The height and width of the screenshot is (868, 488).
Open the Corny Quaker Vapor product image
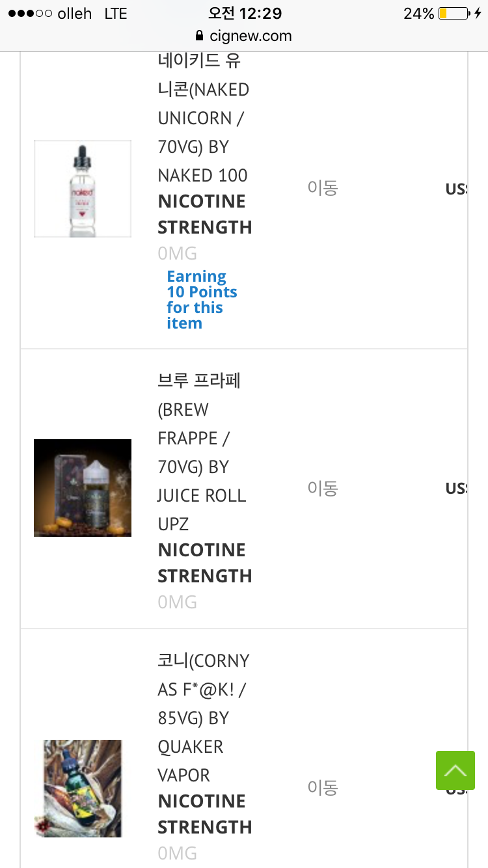coord(83,788)
